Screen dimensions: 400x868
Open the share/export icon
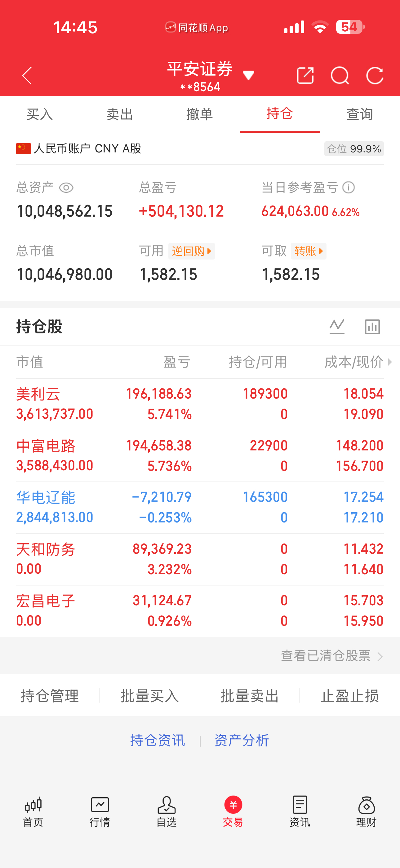tap(305, 75)
